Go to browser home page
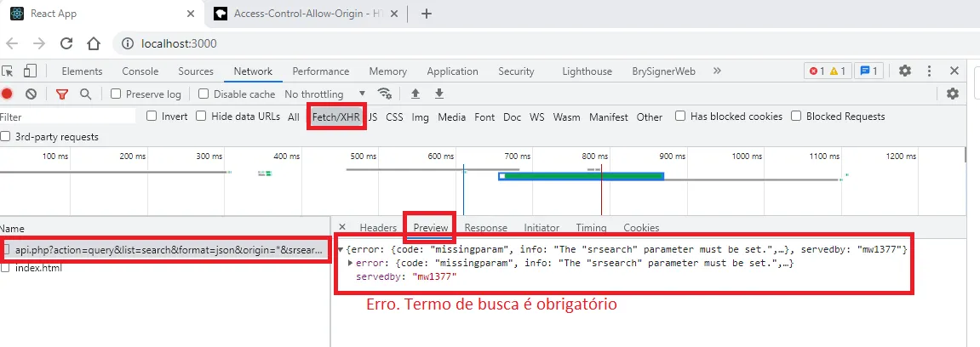 (93, 43)
